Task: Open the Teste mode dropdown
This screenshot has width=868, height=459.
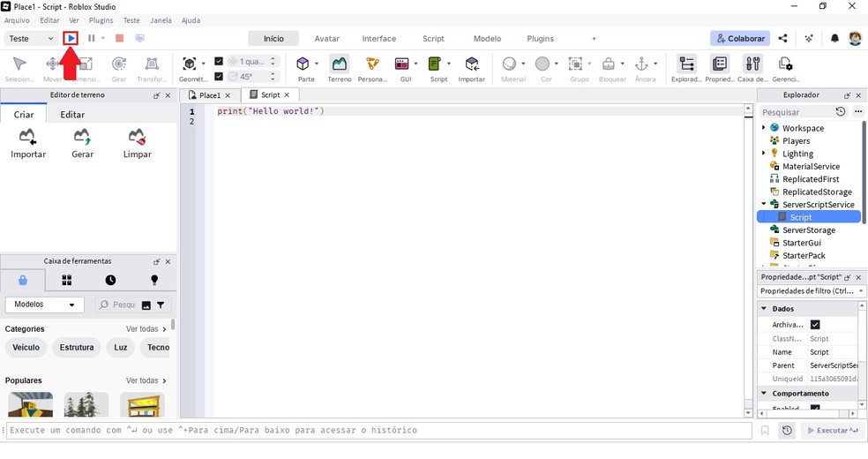Action: [32, 39]
